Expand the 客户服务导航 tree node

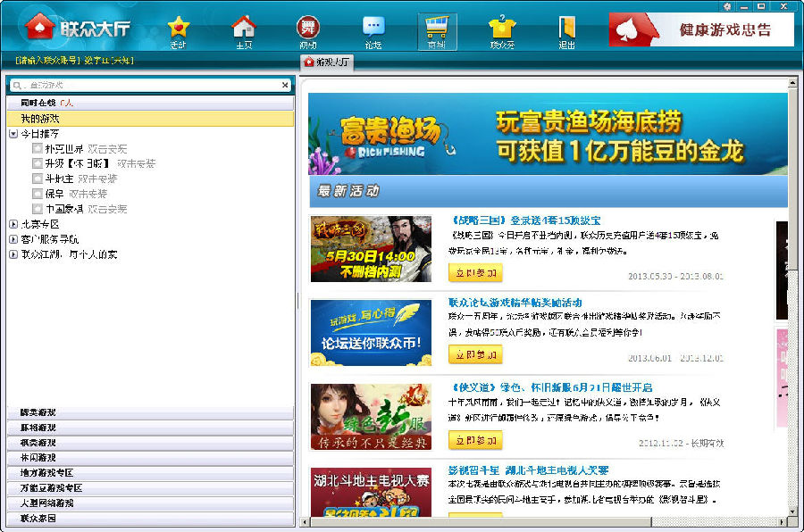[13, 239]
